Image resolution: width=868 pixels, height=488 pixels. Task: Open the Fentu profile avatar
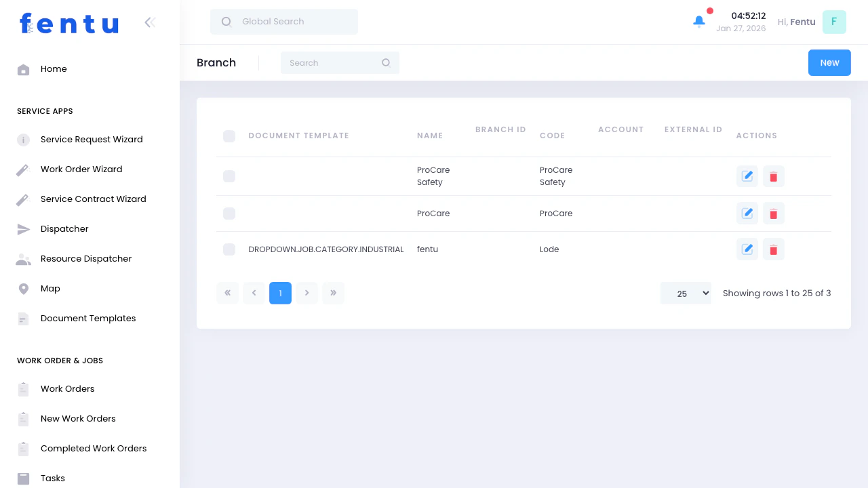coord(834,22)
